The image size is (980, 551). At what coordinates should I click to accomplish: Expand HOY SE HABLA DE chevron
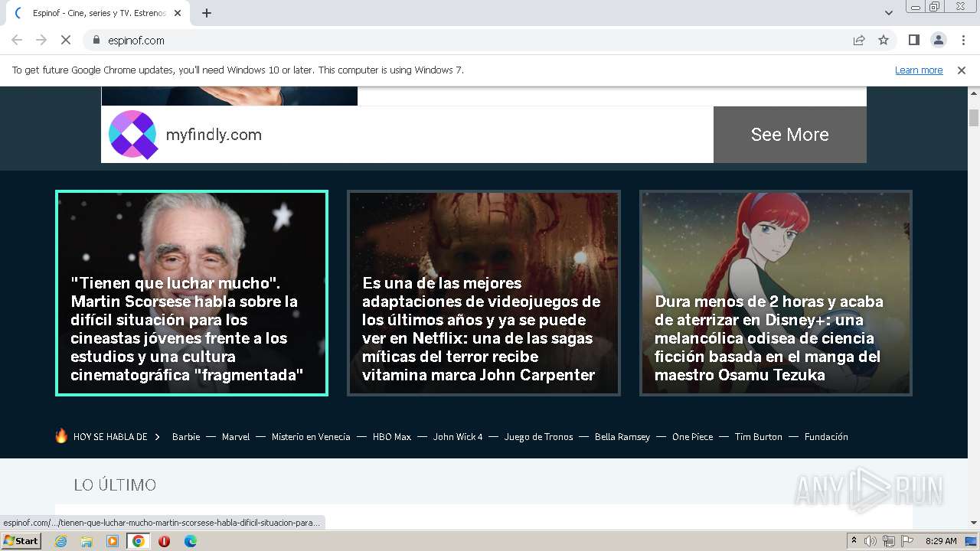point(157,437)
